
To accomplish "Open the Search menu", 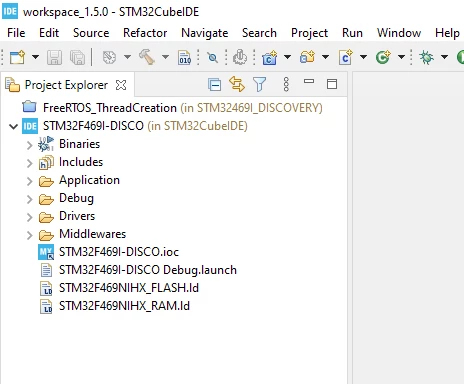I will pos(259,33).
